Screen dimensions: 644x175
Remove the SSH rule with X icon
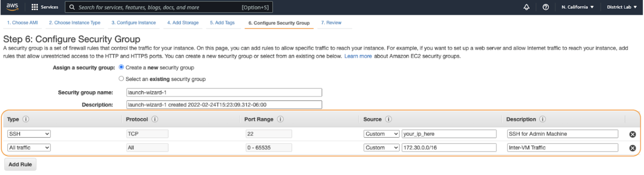pyautogui.click(x=632, y=134)
